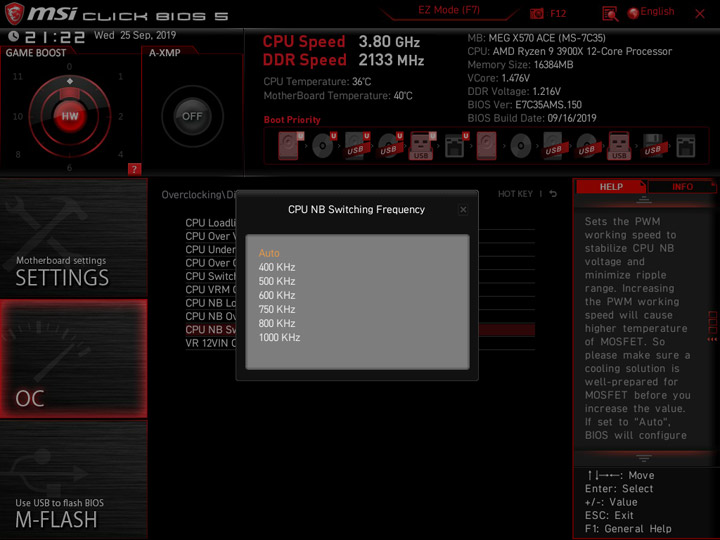Viewport: 720px width, 540px height.
Task: Click the Overclocking breadcrumb path
Action: 198,195
